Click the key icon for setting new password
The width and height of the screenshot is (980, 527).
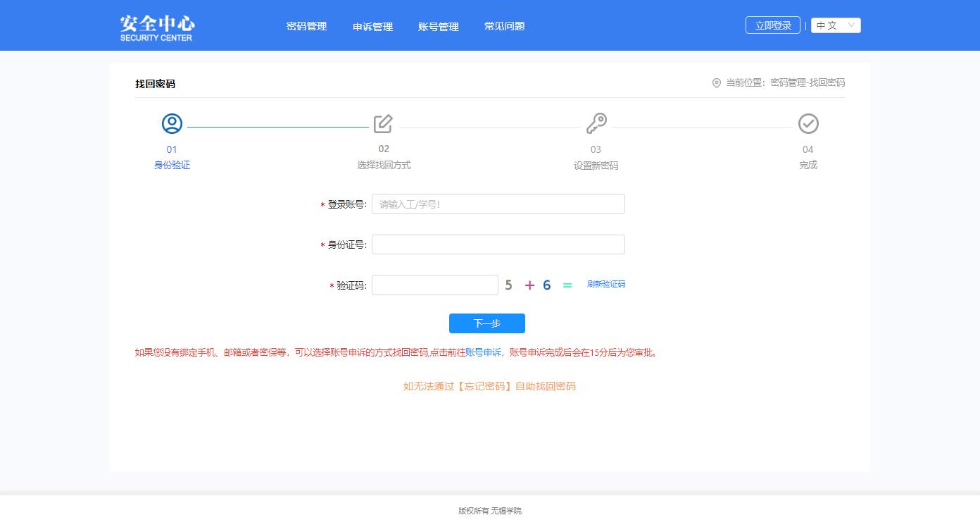[596, 123]
